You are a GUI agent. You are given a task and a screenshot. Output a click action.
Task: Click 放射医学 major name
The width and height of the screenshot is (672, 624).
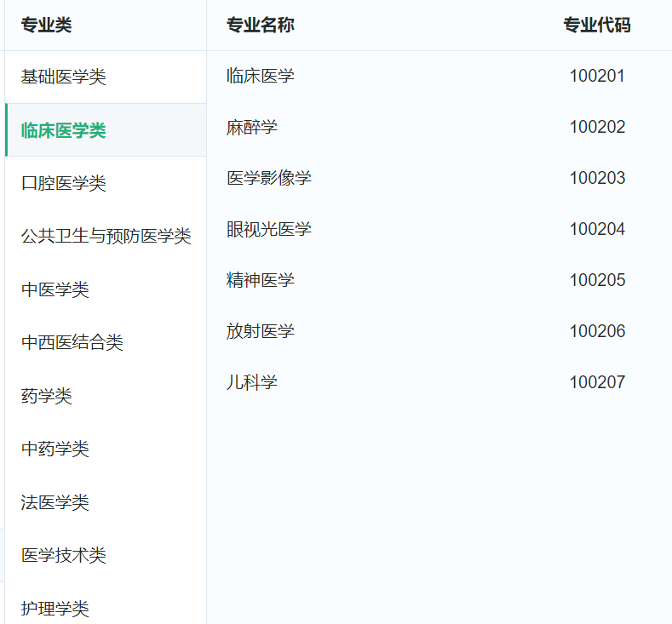point(260,331)
